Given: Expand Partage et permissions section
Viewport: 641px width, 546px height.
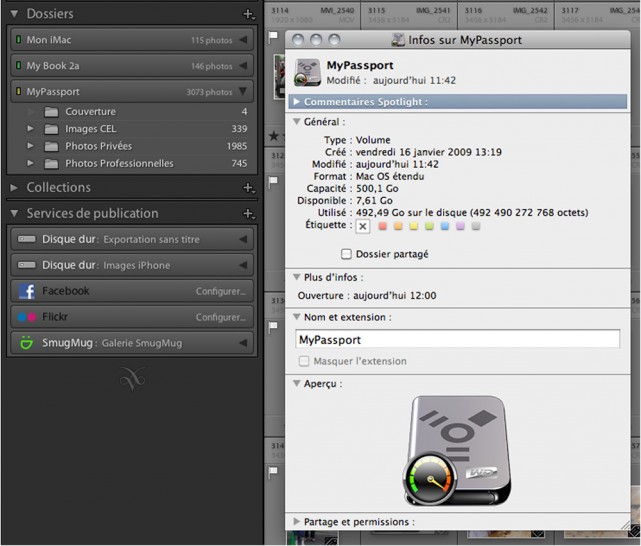Looking at the screenshot, I should [297, 521].
